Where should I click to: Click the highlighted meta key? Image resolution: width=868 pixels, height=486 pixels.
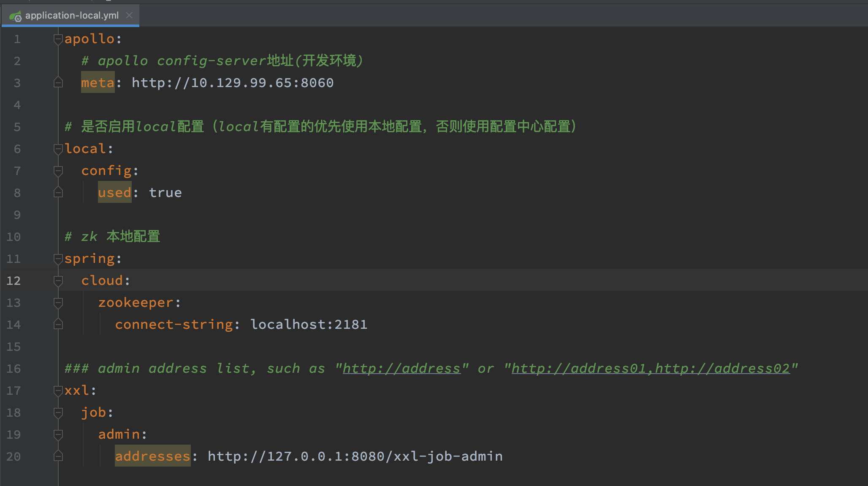(x=98, y=83)
